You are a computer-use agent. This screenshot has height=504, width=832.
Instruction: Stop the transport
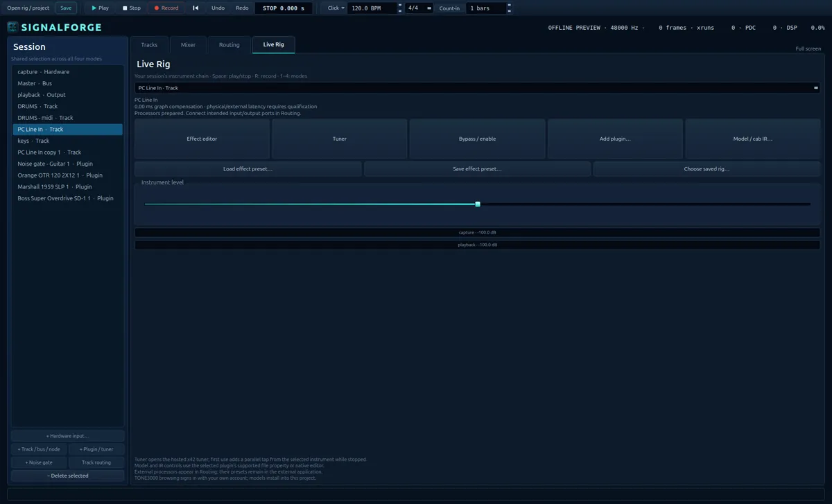point(132,8)
